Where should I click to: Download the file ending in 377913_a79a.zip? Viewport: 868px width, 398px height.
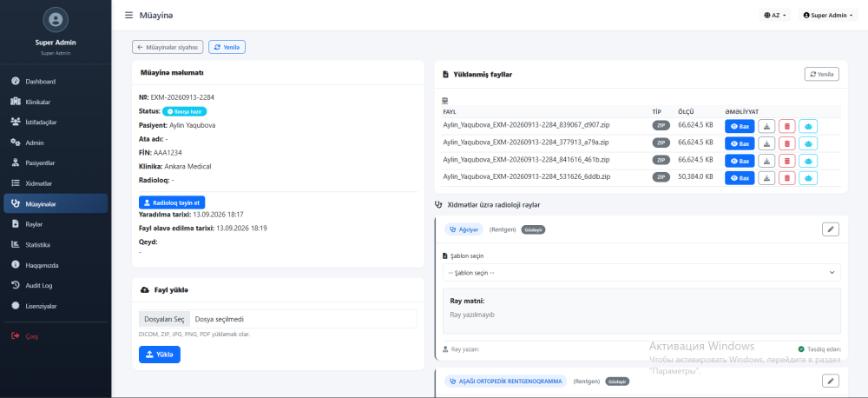pos(766,143)
